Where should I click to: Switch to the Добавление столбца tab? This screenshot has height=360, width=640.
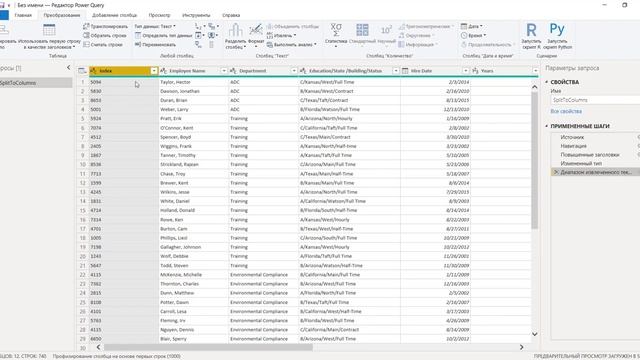click(x=114, y=15)
